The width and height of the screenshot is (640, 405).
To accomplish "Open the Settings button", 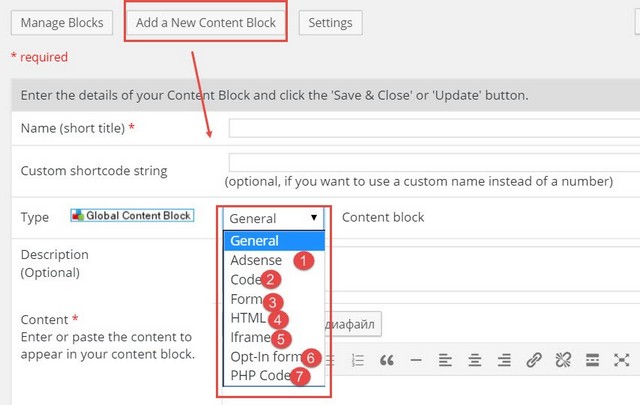I will click(x=330, y=23).
